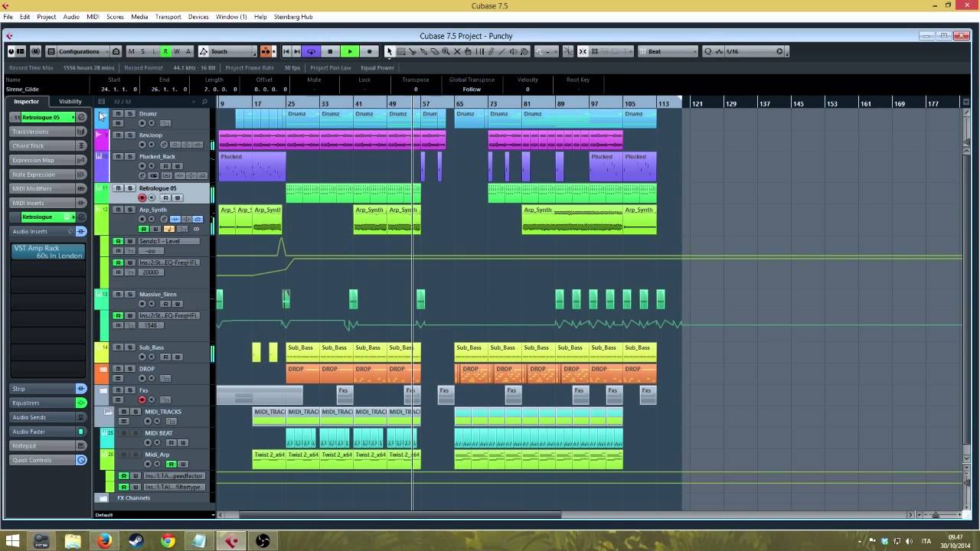Screen dimensions: 980x551
Task: Start playback with green Play button
Action: pos(350,51)
